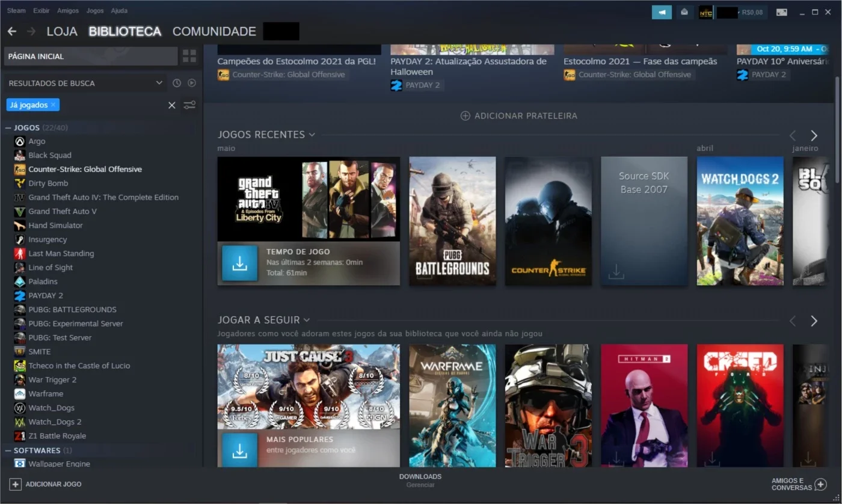Click the Grand Theft Auto V icon
Image resolution: width=842 pixels, height=504 pixels.
(x=20, y=211)
